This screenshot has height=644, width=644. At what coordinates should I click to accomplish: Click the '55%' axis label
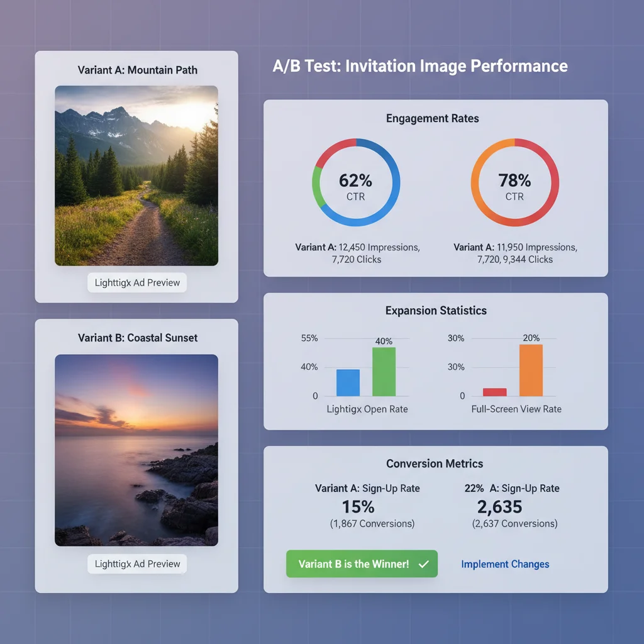tap(309, 338)
